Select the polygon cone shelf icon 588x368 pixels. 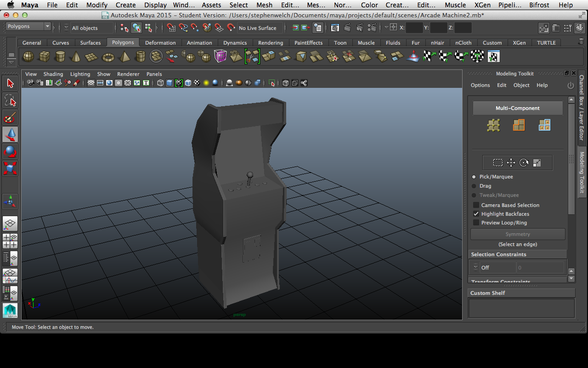(76, 57)
